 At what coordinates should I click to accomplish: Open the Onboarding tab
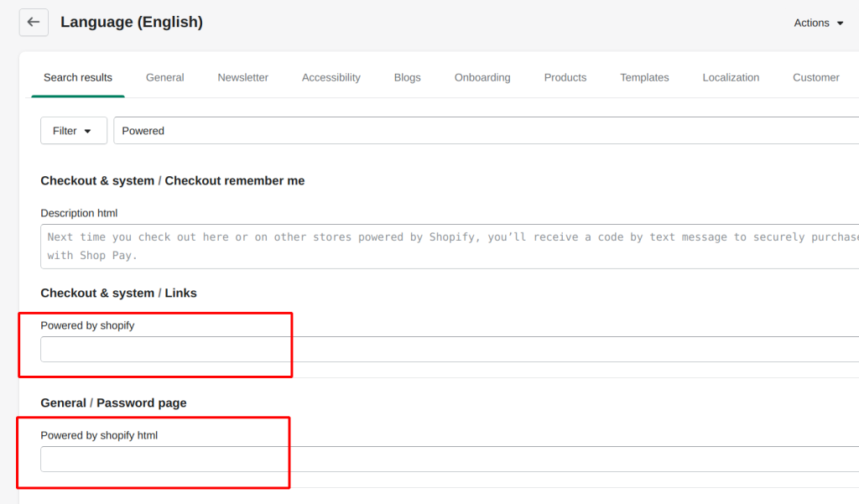[x=482, y=77]
